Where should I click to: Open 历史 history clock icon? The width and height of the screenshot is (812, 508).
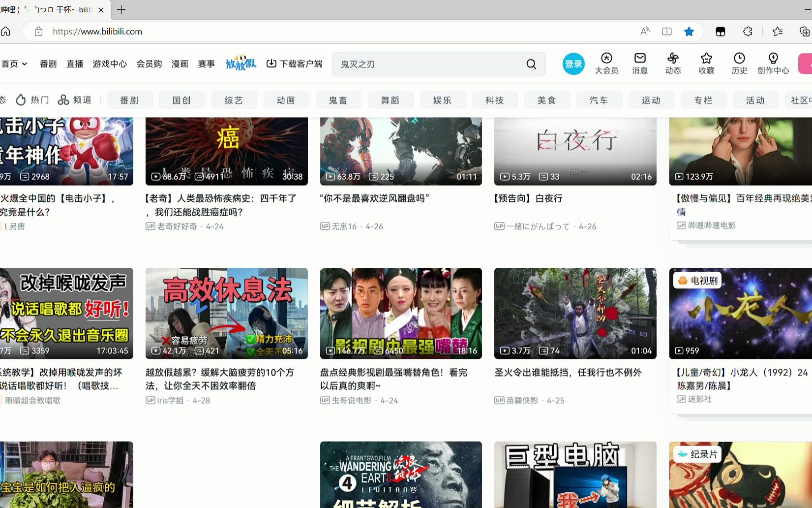click(x=739, y=63)
